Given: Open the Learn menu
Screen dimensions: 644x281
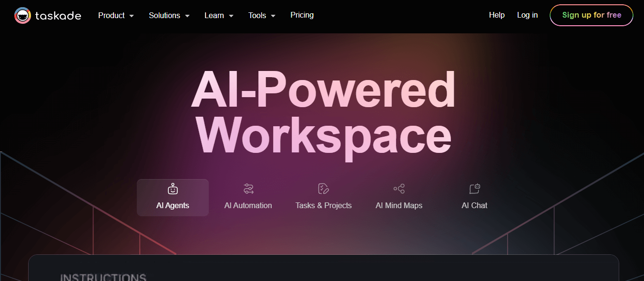Looking at the screenshot, I should [219, 15].
